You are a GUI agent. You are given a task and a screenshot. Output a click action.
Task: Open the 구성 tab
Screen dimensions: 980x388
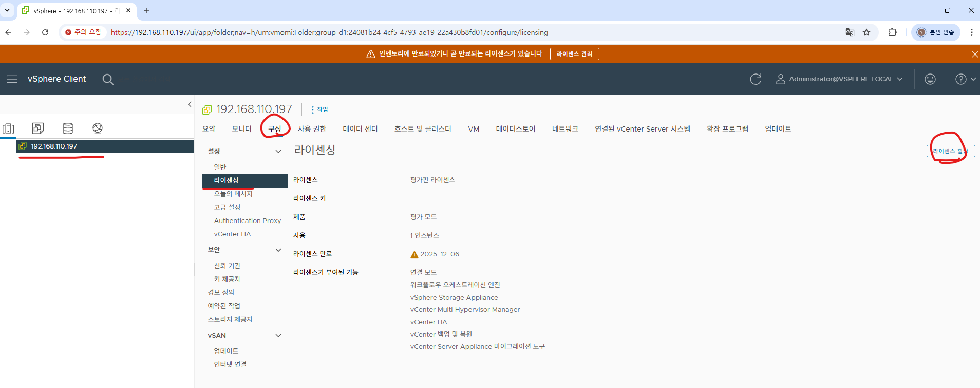pos(275,129)
